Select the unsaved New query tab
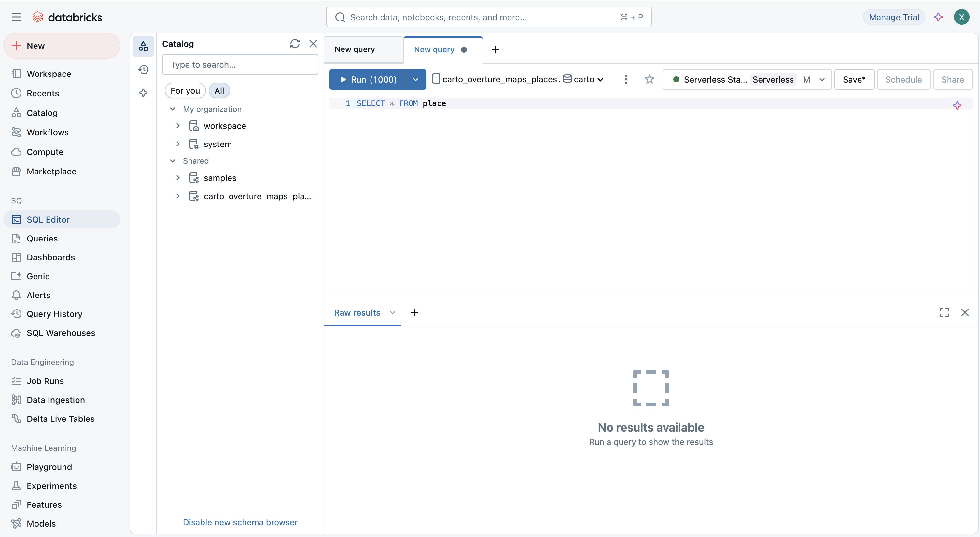 pos(442,50)
